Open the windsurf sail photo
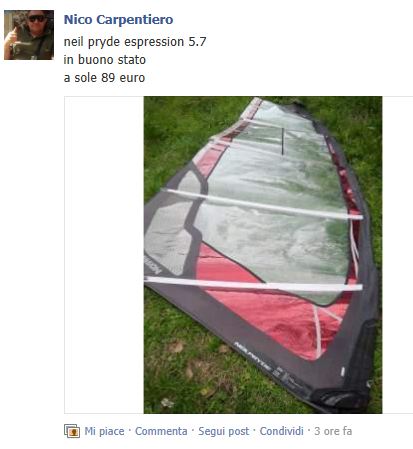 pos(263,255)
